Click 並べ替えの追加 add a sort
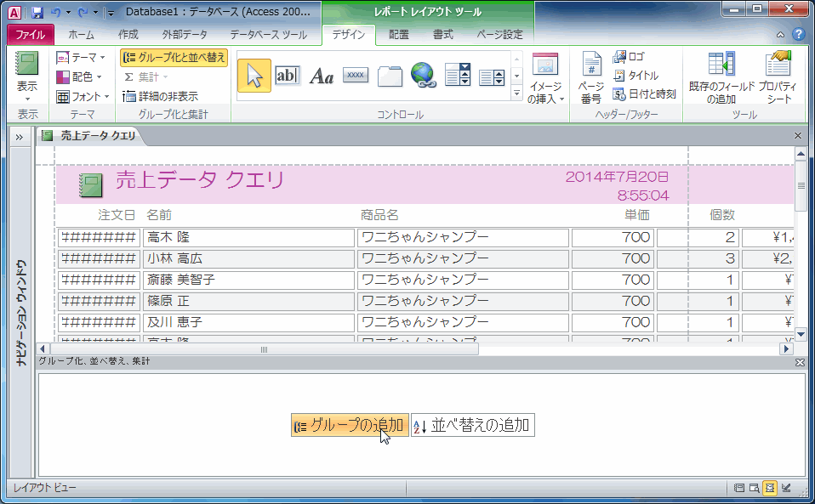This screenshot has width=815, height=504. point(473,425)
